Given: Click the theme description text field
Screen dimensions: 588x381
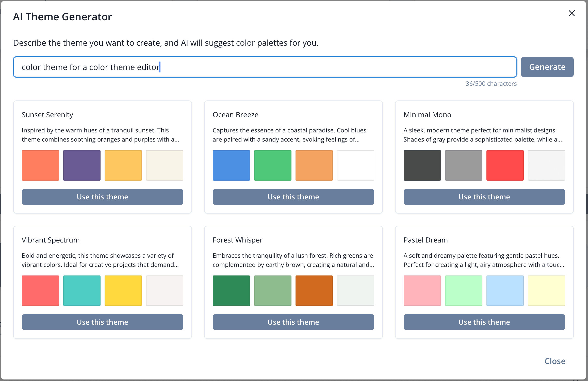Looking at the screenshot, I should (x=265, y=67).
